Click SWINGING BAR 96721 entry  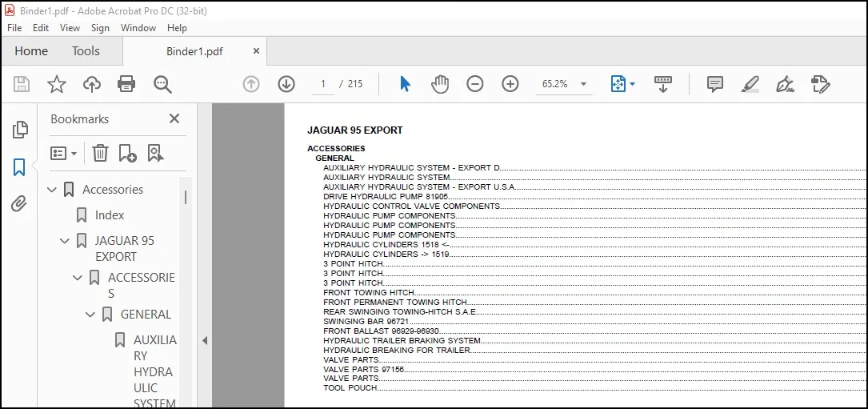coord(366,321)
